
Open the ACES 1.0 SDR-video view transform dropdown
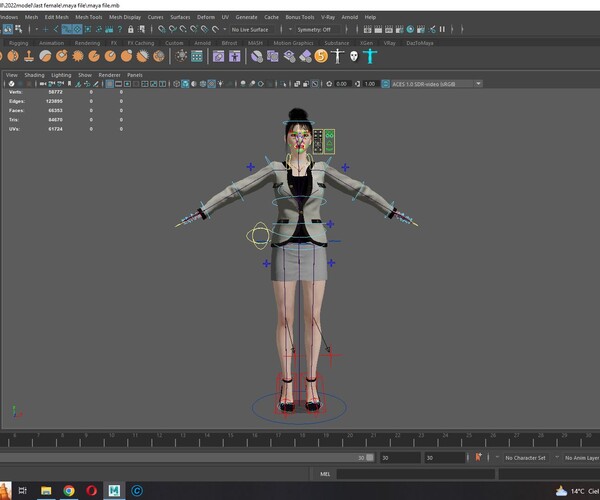[436, 84]
